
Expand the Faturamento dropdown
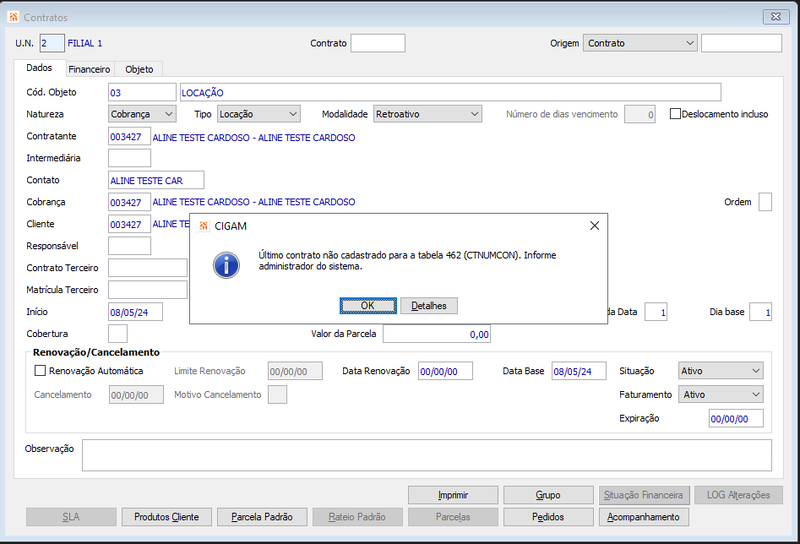point(720,394)
